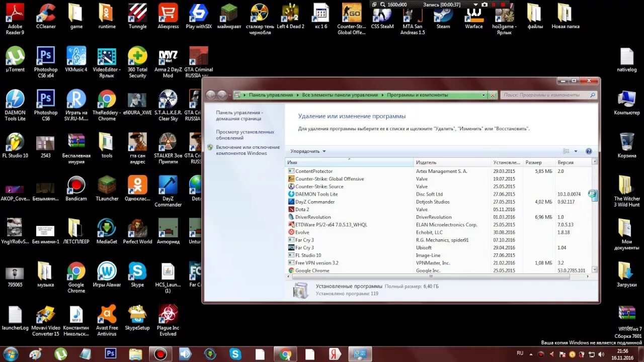644x362 pixels.
Task: Open Movavi Video Converter 15 shortcut
Action: pos(46,320)
